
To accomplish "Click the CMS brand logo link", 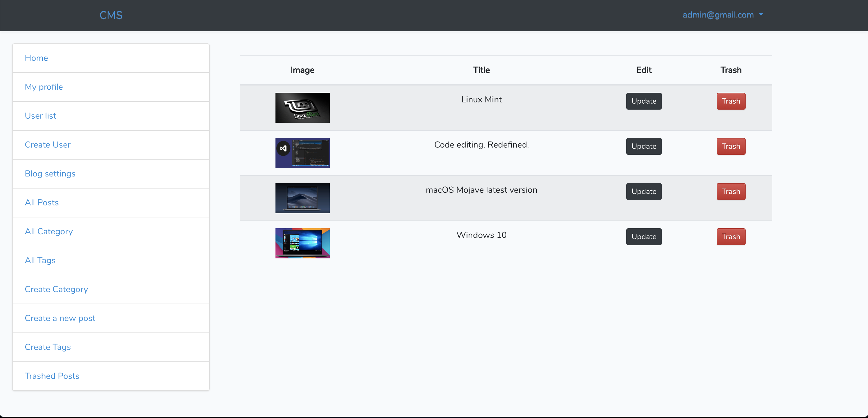I will click(x=111, y=15).
